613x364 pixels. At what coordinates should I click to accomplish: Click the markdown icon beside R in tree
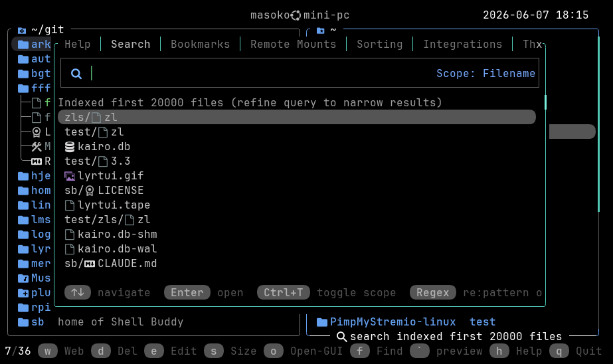coord(37,161)
